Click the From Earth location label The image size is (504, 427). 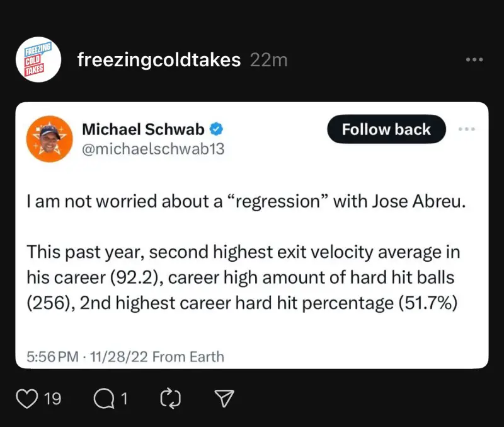pyautogui.click(x=188, y=357)
